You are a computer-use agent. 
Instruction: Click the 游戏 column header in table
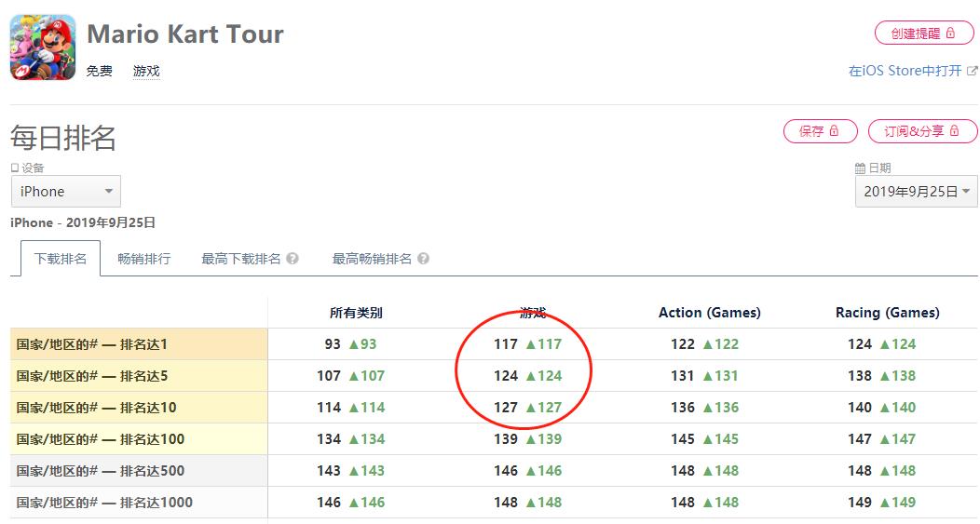[x=533, y=313]
